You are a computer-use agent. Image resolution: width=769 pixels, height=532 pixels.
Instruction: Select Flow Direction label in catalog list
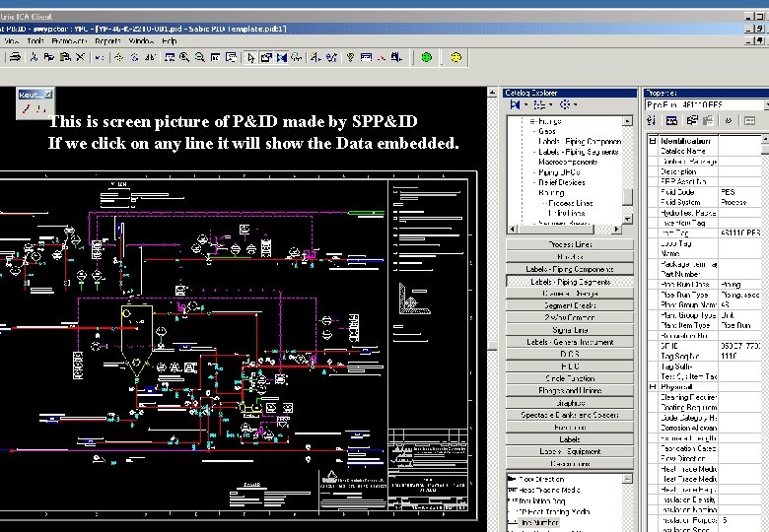542,479
